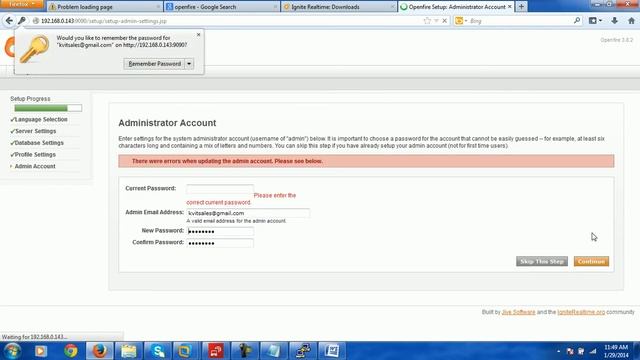Click the Administrator Account heading

tap(167, 123)
